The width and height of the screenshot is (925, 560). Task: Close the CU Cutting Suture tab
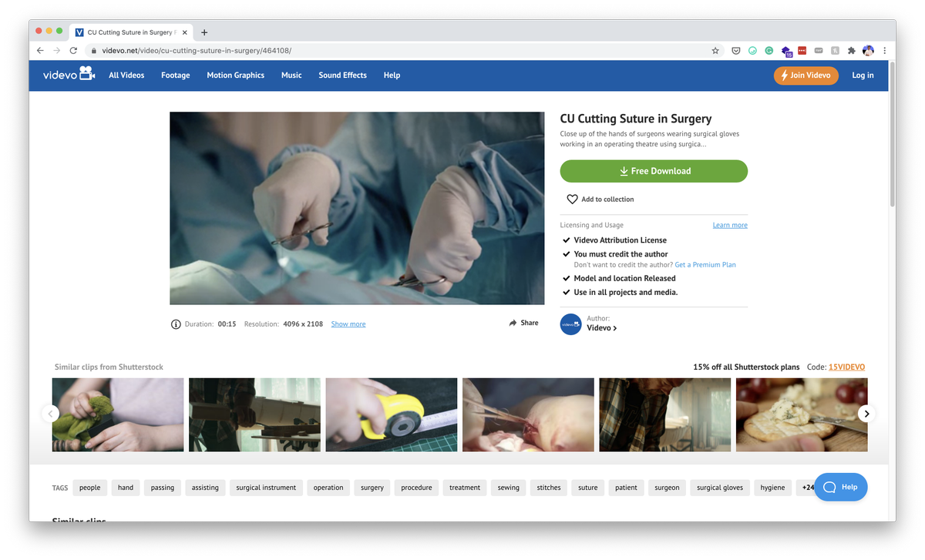184,32
